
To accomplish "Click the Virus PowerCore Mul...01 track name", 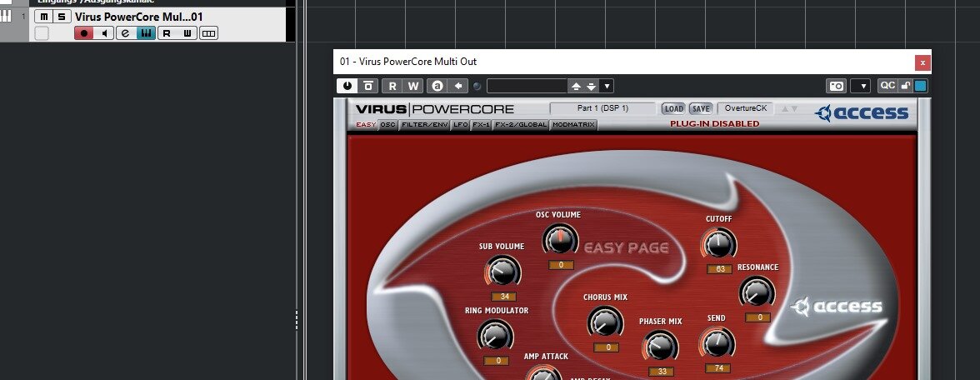I will click(138, 17).
